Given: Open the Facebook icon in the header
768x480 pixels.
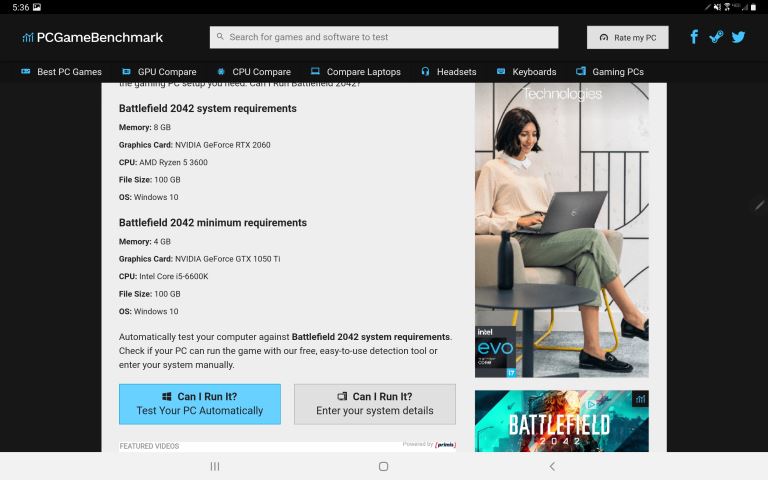Looking at the screenshot, I should click(x=694, y=37).
